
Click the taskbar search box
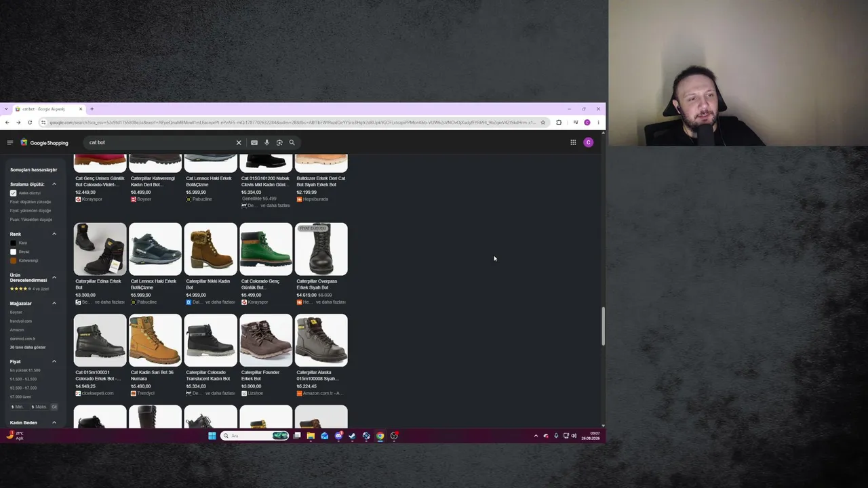pyautogui.click(x=255, y=436)
